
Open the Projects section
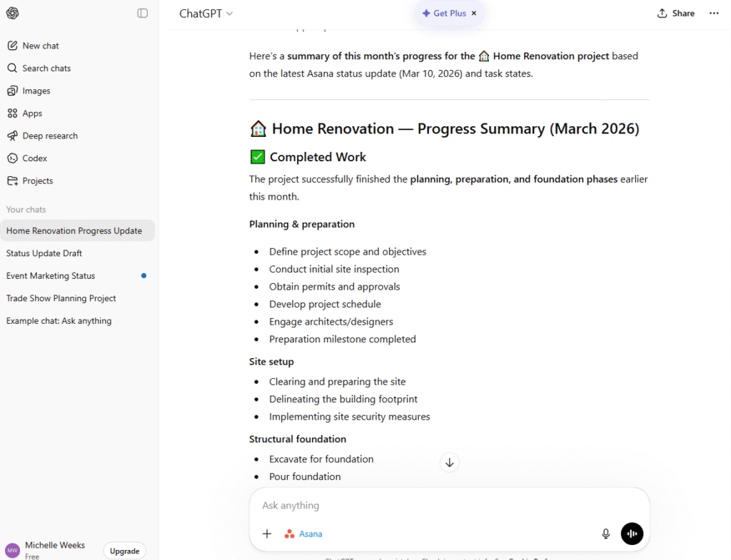37,181
